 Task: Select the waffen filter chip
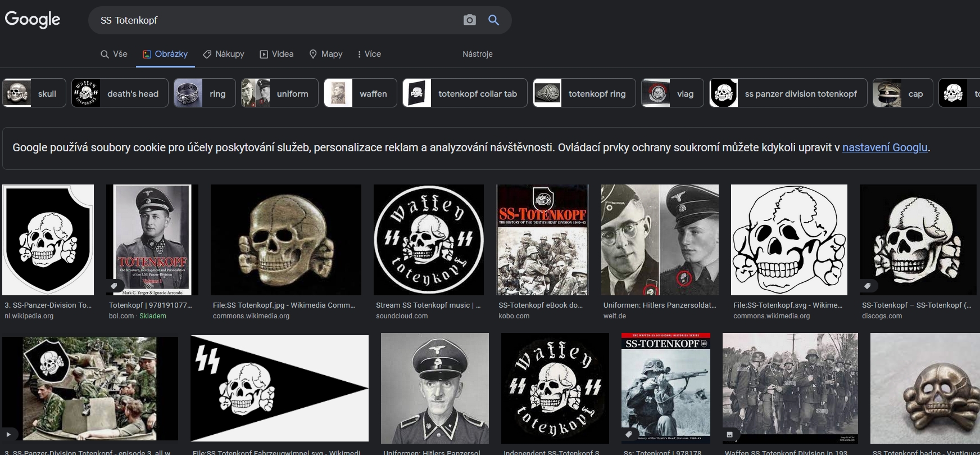pyautogui.click(x=360, y=93)
